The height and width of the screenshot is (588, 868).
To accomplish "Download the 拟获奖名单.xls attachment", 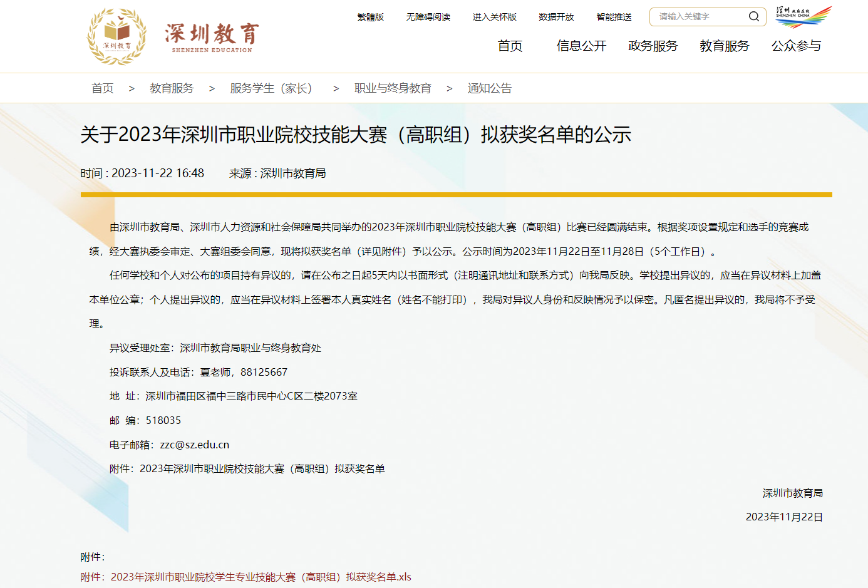I will coord(261,577).
